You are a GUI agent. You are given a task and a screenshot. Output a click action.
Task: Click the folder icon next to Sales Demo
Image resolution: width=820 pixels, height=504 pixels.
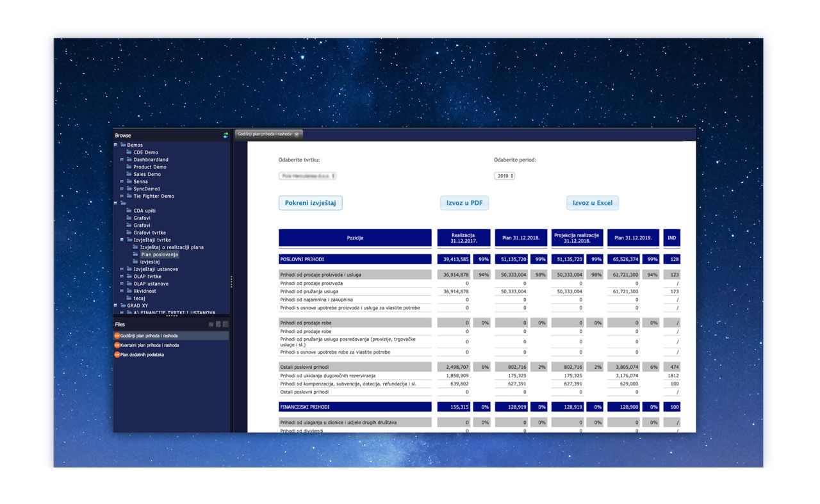click(x=129, y=174)
